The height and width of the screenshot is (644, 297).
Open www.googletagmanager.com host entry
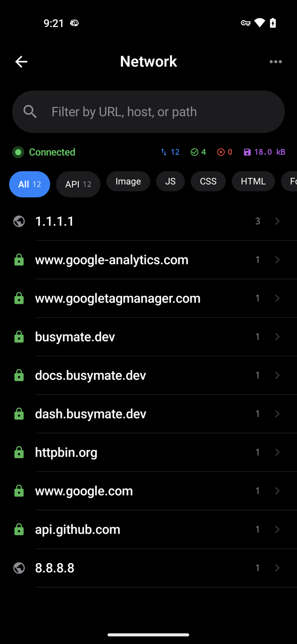pos(148,298)
